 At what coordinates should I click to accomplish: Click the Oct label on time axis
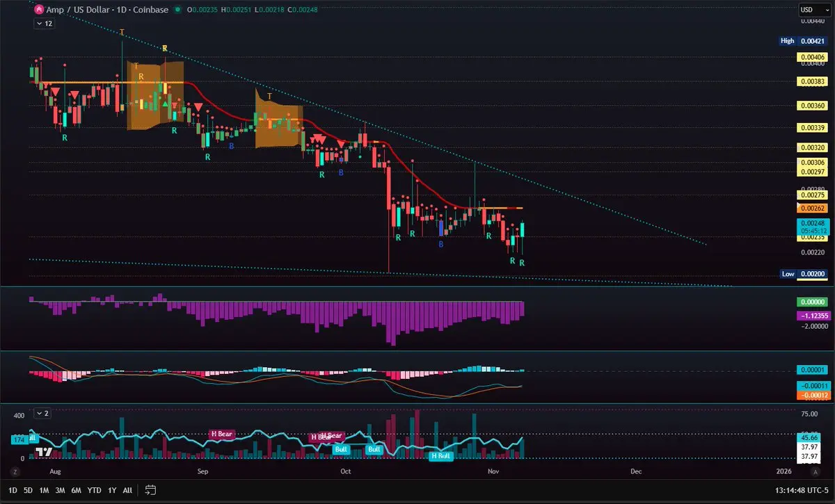click(x=346, y=471)
